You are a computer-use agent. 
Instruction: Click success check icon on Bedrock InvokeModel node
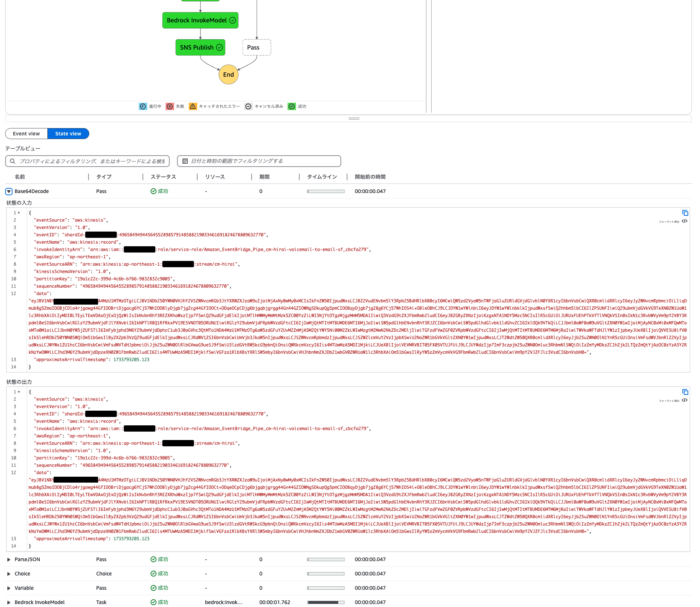tap(232, 20)
